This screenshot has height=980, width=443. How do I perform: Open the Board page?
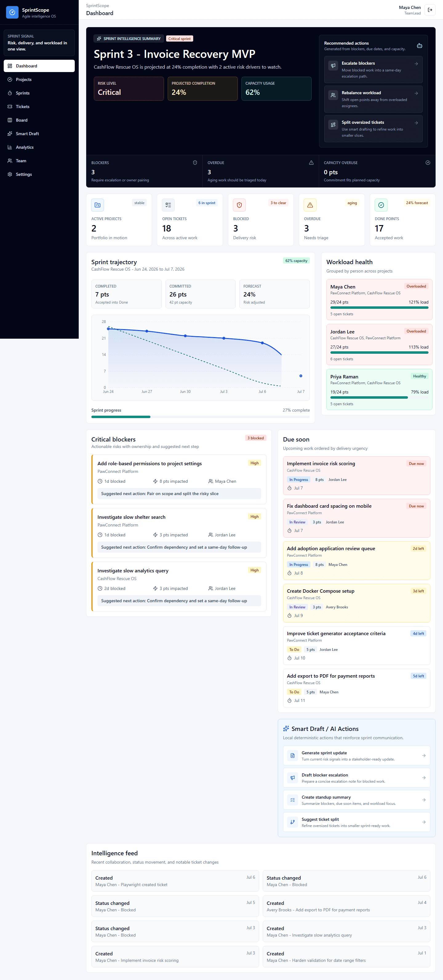click(x=39, y=120)
